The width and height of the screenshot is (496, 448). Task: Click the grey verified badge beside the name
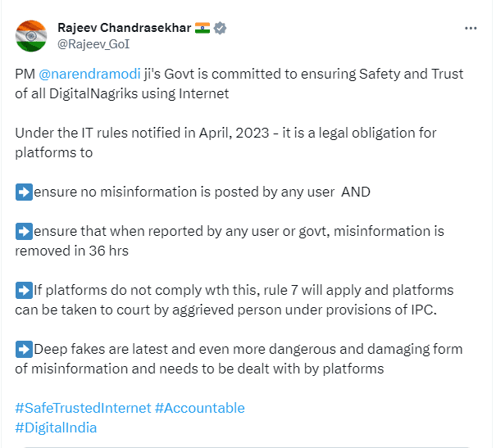[220, 28]
